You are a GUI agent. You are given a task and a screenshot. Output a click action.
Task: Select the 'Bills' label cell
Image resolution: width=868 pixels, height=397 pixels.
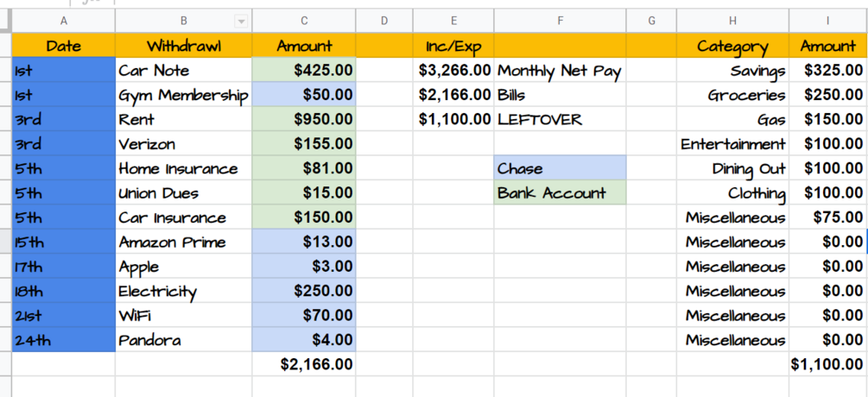coord(561,95)
